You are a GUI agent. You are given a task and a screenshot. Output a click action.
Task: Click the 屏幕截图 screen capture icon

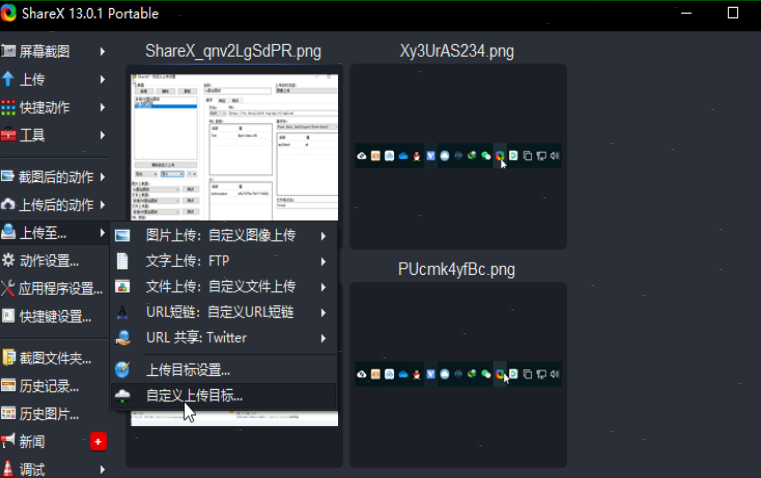point(8,51)
